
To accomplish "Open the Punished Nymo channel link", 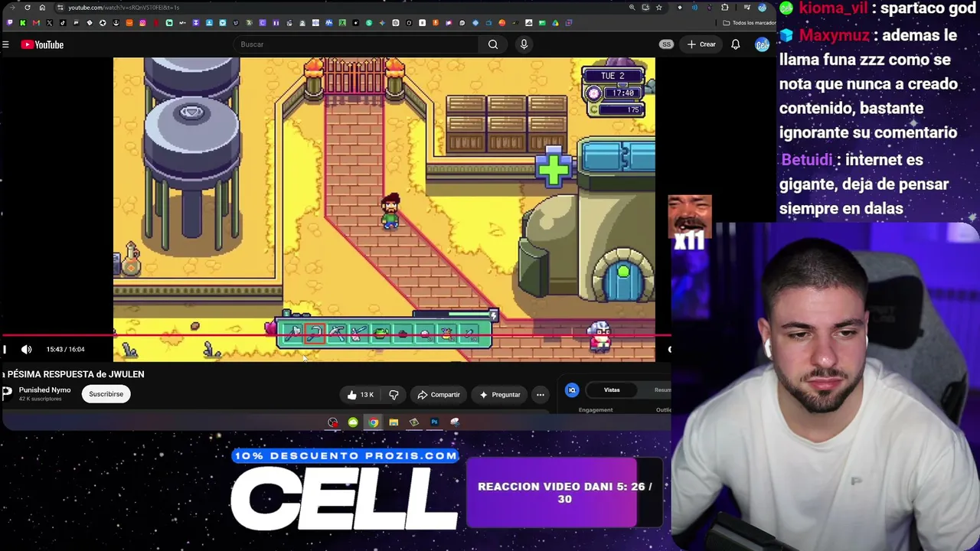I will (x=44, y=390).
